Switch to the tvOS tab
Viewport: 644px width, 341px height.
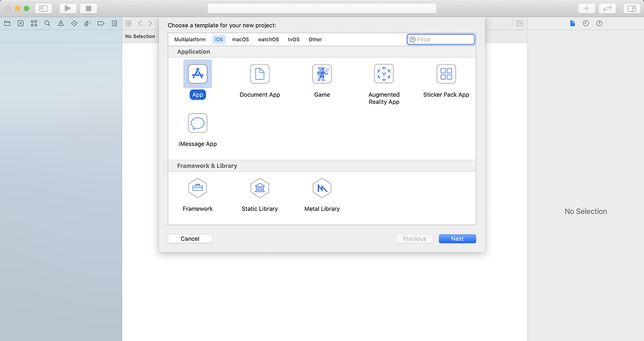pyautogui.click(x=294, y=39)
